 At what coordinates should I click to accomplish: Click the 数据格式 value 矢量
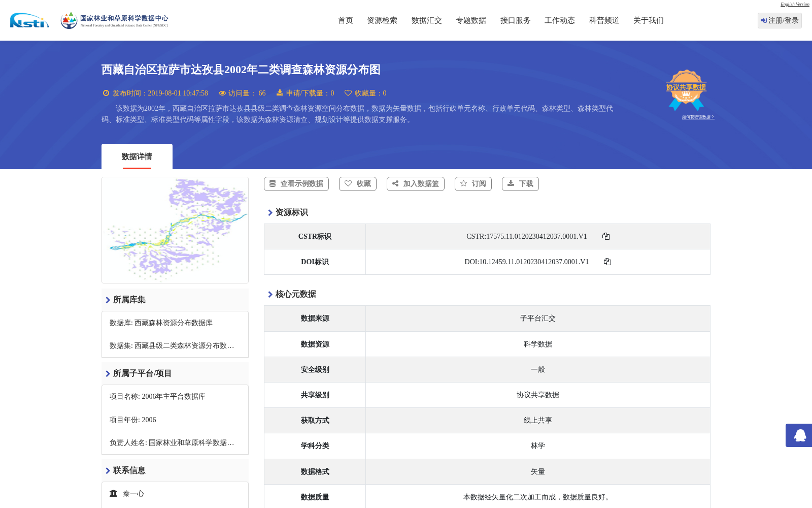(538, 471)
